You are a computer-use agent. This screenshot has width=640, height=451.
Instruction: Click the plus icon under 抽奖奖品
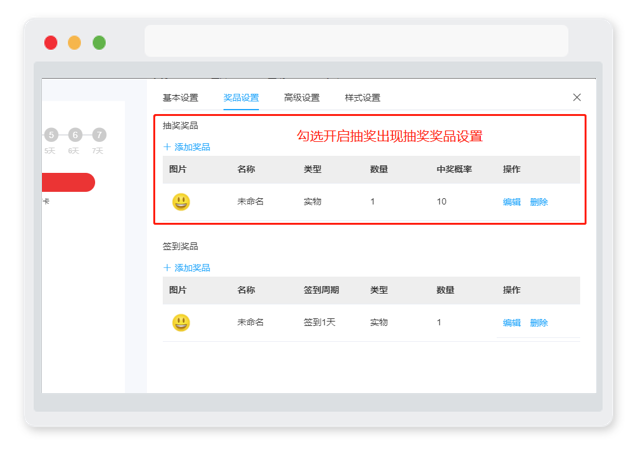167,147
